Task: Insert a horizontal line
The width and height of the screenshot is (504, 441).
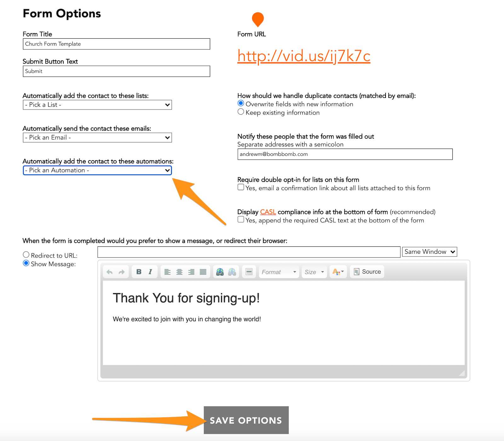Action: click(x=249, y=272)
